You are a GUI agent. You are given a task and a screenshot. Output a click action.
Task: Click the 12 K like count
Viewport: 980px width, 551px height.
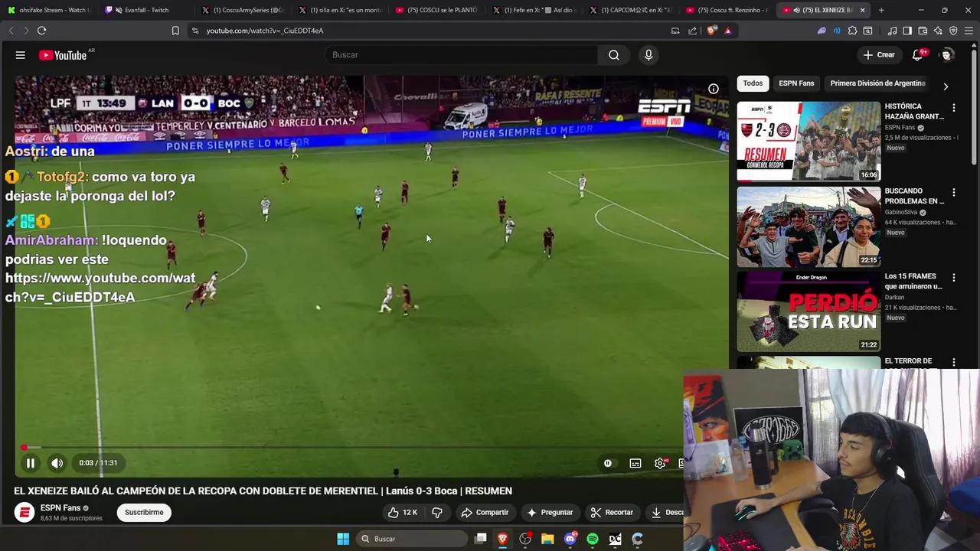point(410,513)
